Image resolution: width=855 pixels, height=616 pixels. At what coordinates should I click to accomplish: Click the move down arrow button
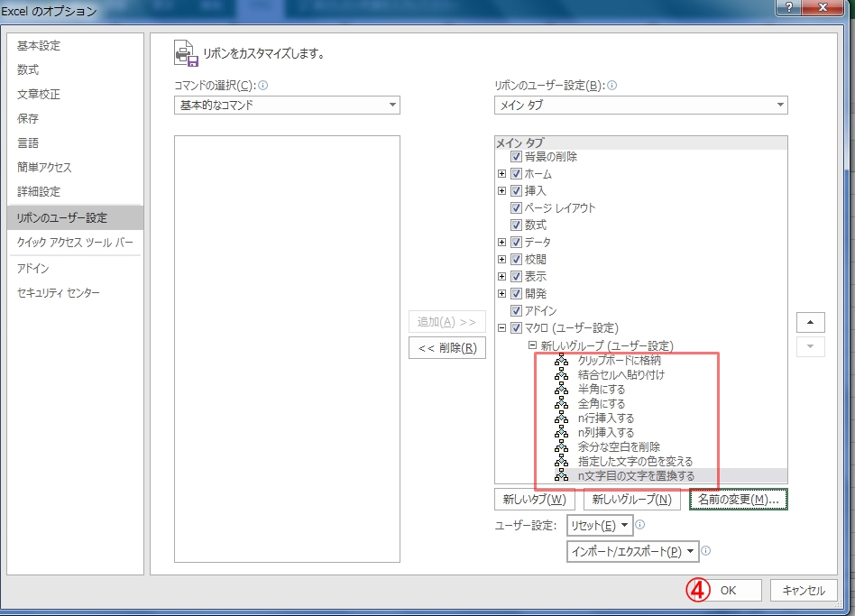(810, 346)
